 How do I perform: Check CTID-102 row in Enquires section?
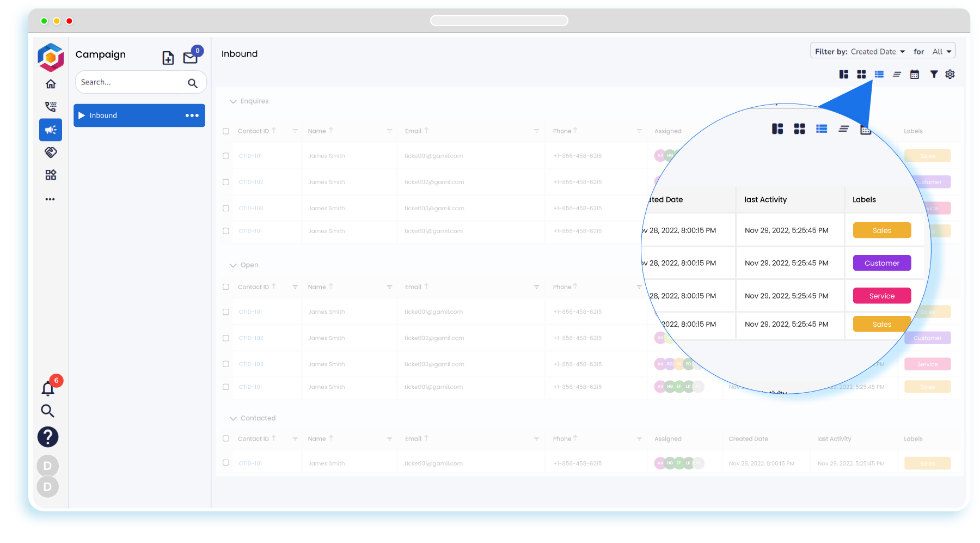click(226, 182)
